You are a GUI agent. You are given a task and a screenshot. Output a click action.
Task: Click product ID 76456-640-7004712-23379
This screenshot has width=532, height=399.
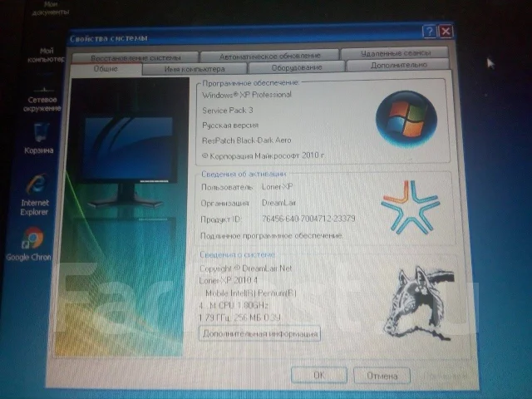coord(308,219)
